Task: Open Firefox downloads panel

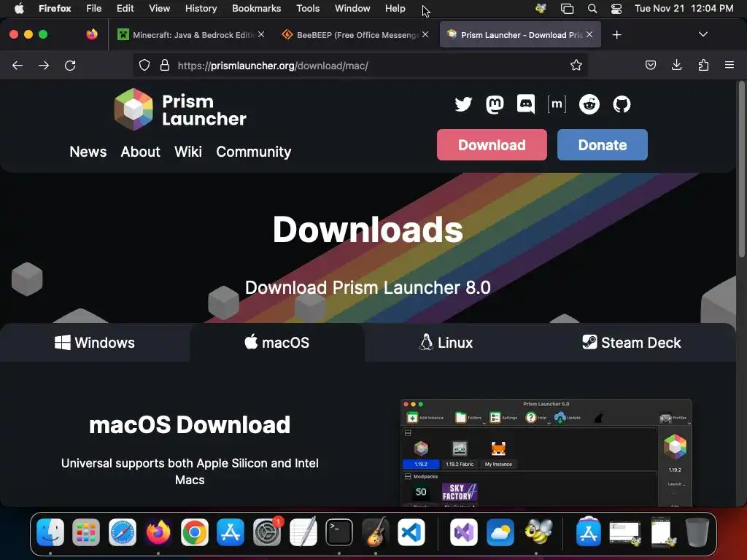Action: (676, 65)
